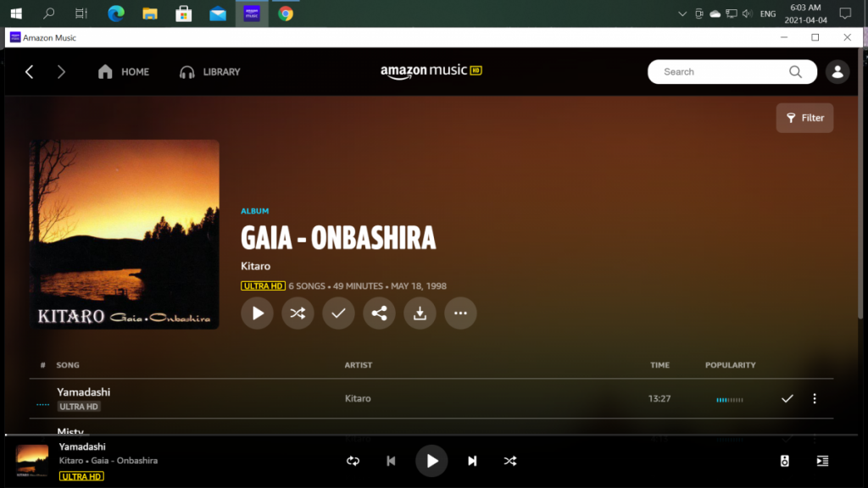This screenshot has width=868, height=488.
Task: Open the LIBRARY section
Action: [x=210, y=72]
